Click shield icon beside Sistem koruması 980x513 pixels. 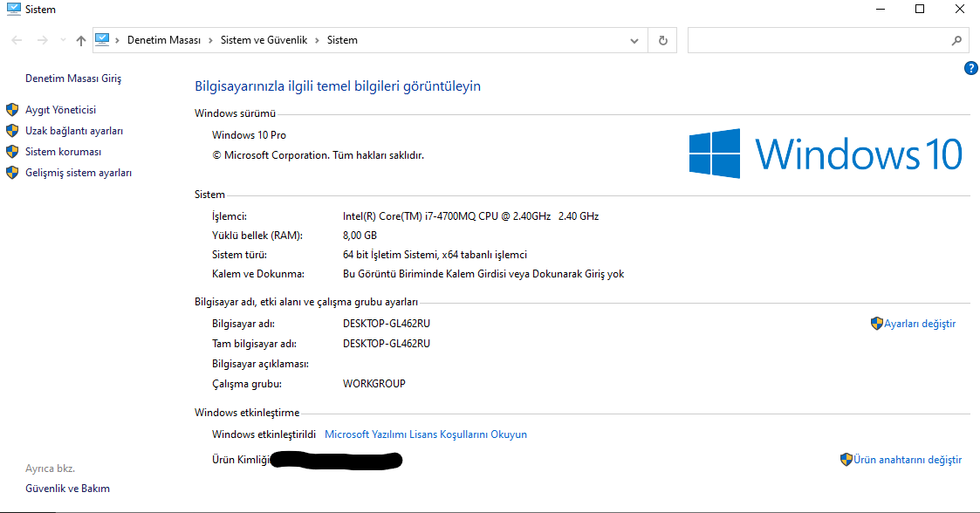(12, 152)
